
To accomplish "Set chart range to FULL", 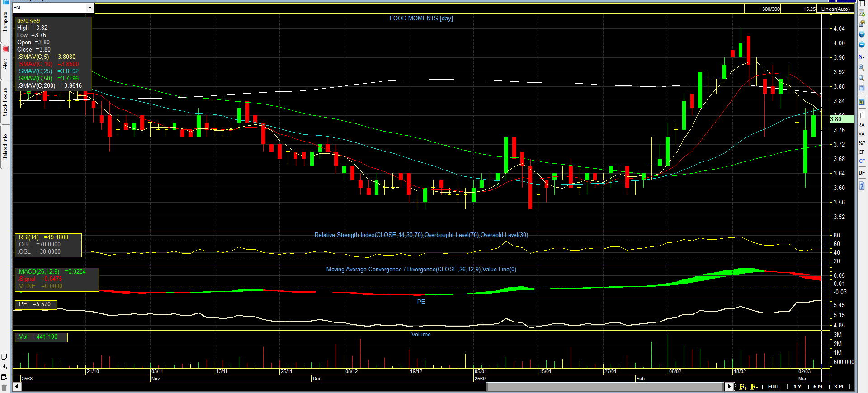I will point(774,387).
